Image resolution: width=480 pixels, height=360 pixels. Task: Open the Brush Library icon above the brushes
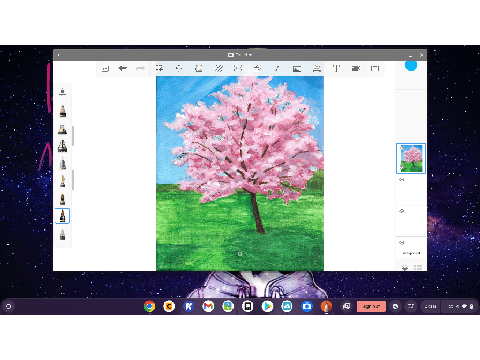(62, 92)
